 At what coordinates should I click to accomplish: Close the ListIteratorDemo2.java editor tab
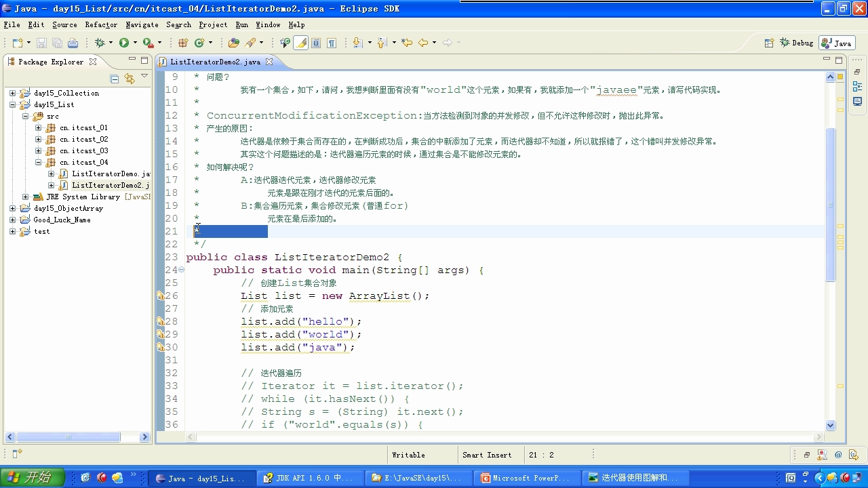coord(269,62)
